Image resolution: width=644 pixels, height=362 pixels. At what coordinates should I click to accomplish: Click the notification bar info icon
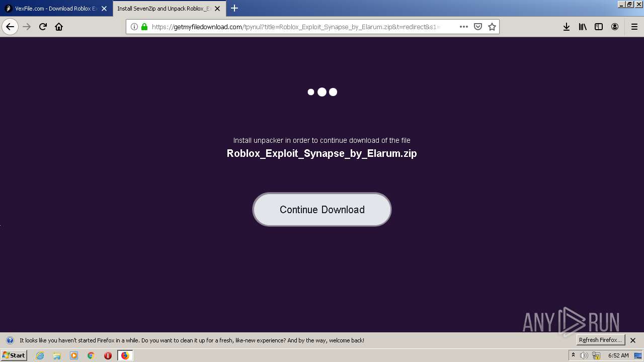tap(10, 340)
